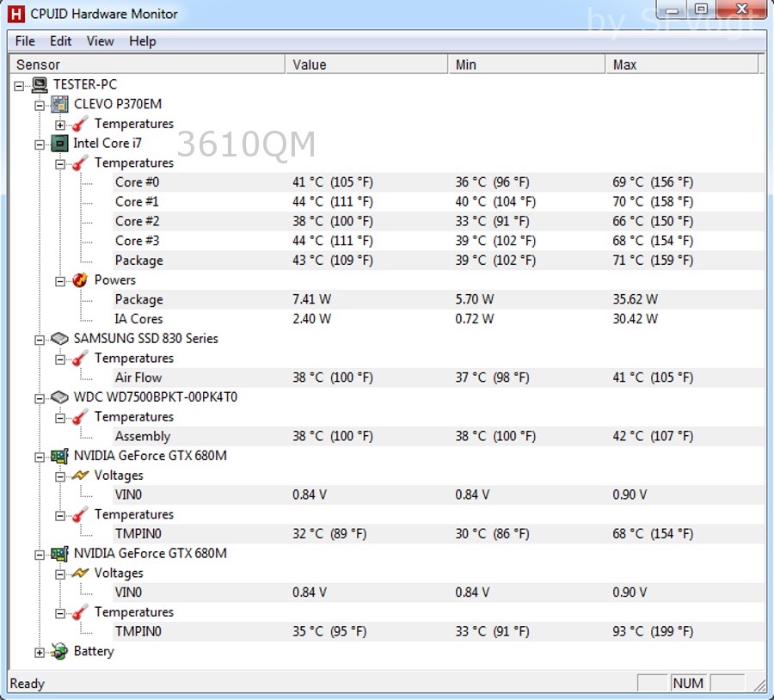The width and height of the screenshot is (774, 700).
Task: Expand the Battery node
Action: pos(40,653)
